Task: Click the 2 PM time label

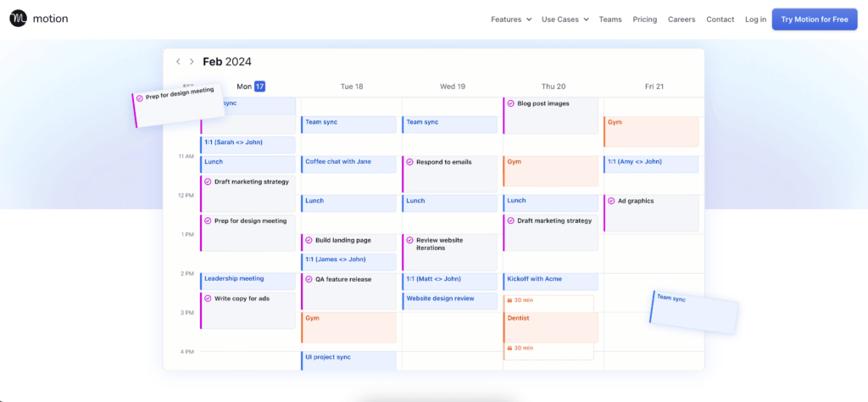Action: point(187,274)
